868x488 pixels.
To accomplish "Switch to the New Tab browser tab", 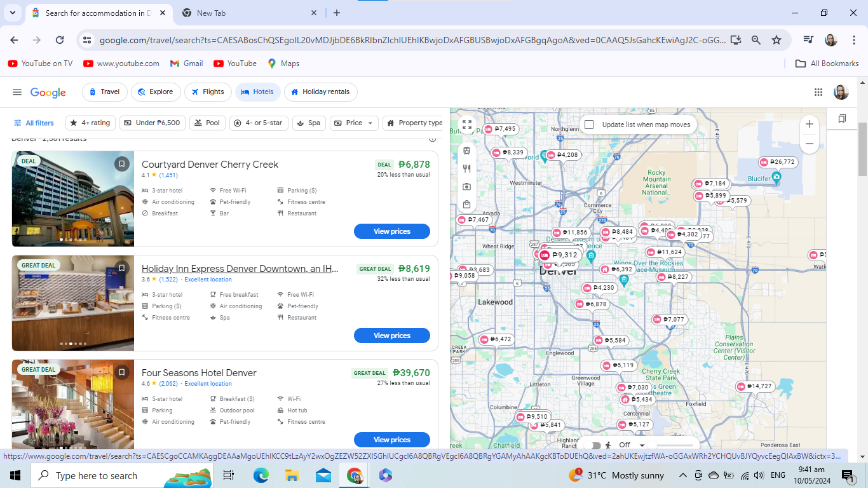I will [250, 13].
